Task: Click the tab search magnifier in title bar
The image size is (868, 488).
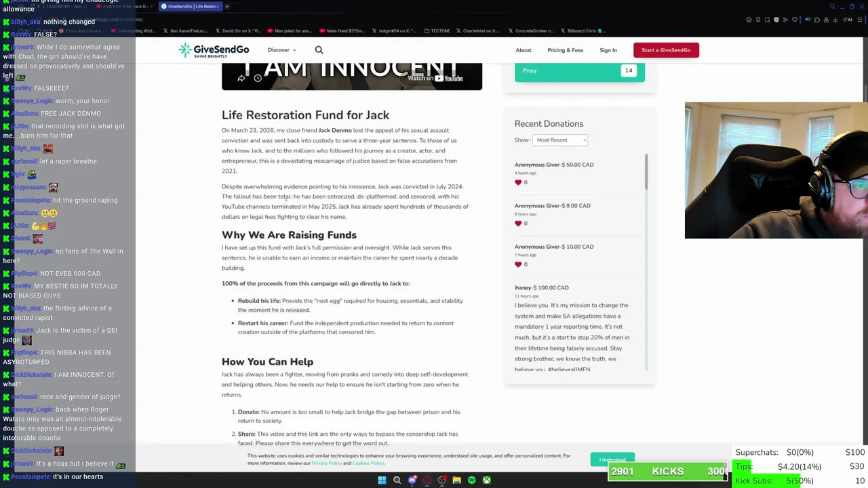Action: [x=832, y=7]
